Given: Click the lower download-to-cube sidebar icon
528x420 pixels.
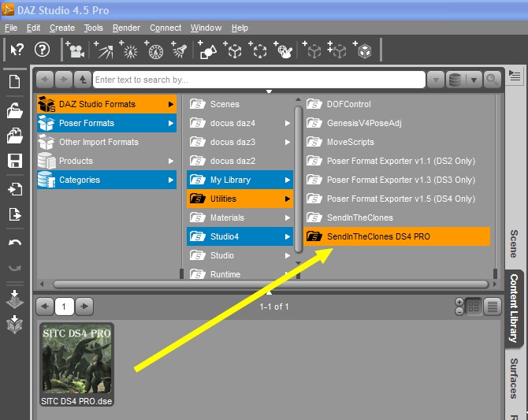Looking at the screenshot, I should coord(15,325).
